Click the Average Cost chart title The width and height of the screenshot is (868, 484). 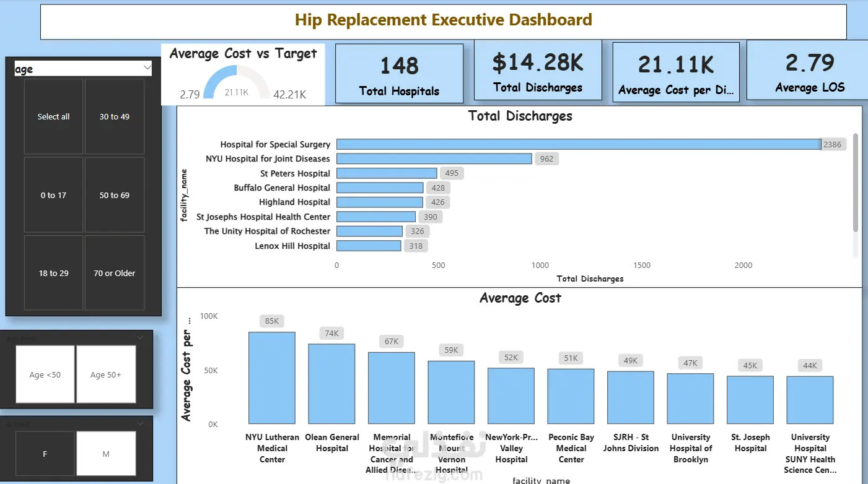tap(520, 298)
